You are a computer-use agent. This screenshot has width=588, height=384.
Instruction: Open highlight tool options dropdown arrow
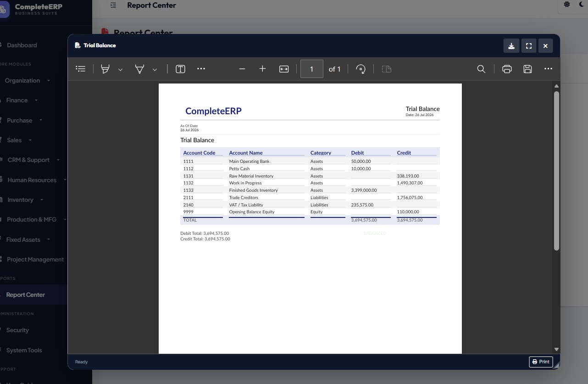coord(120,69)
